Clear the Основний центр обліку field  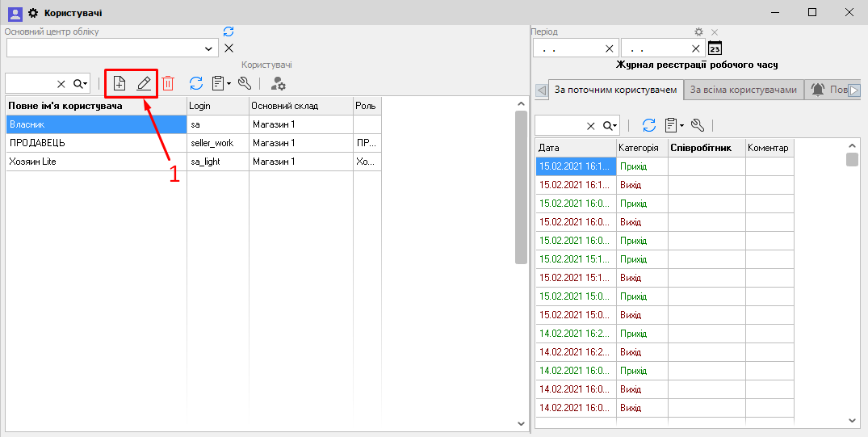229,48
